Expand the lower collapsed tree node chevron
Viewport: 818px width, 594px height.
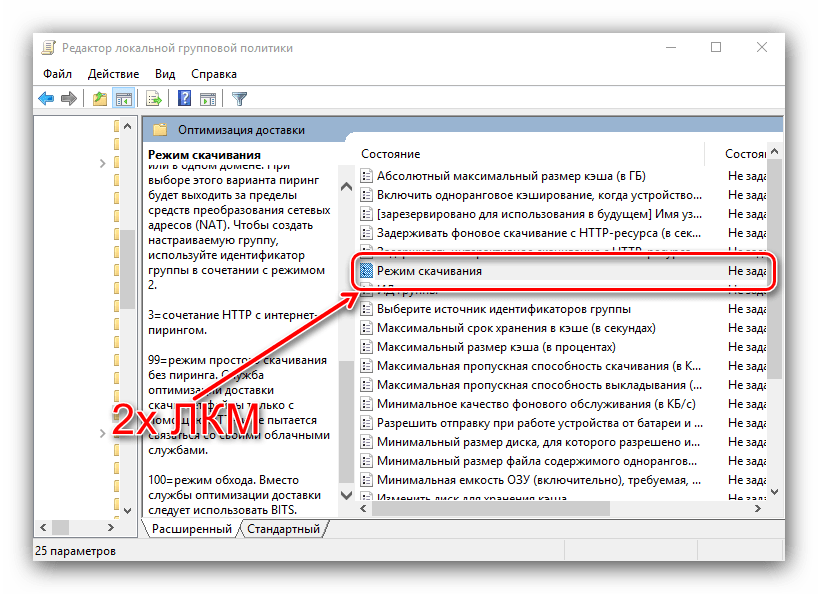click(x=103, y=433)
